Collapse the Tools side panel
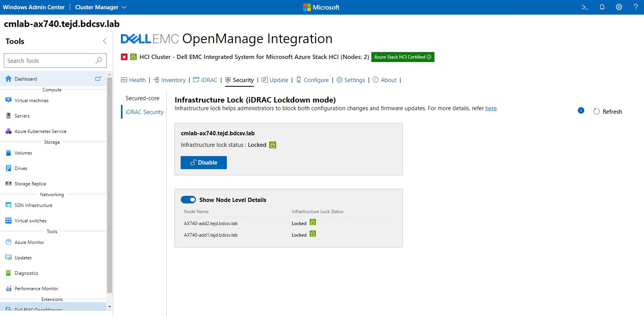The image size is (644, 316). coord(105,41)
